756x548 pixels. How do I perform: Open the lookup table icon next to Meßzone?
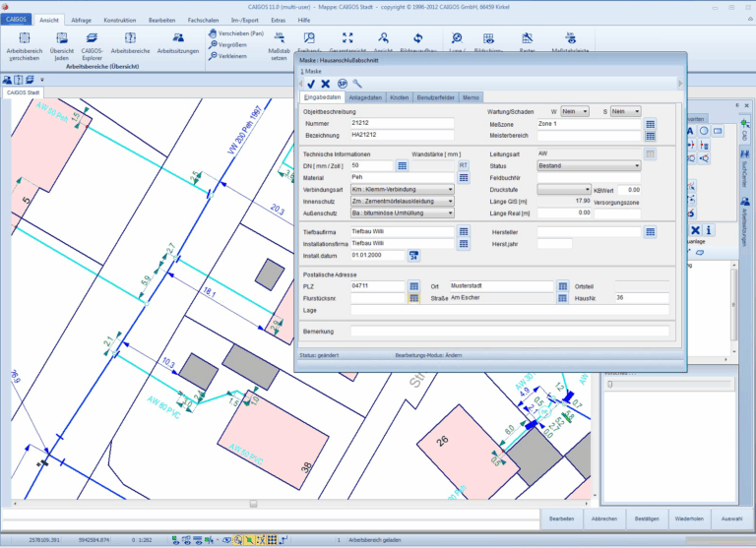[650, 124]
